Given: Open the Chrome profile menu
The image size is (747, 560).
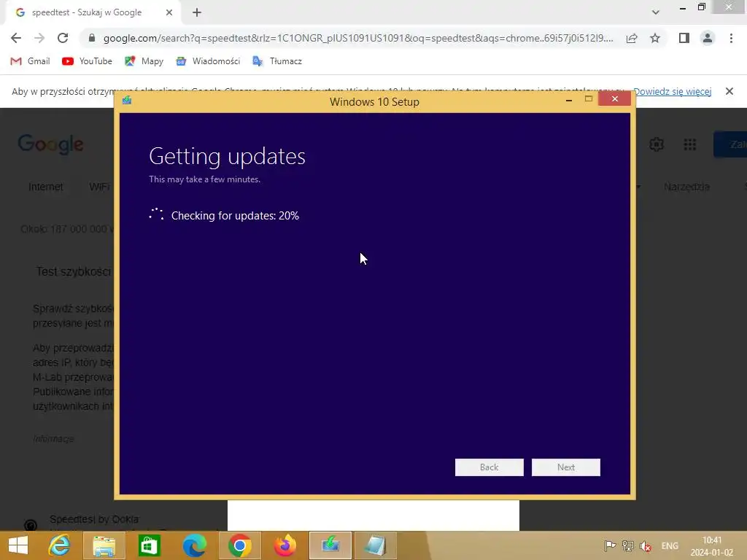Looking at the screenshot, I should coord(708,38).
